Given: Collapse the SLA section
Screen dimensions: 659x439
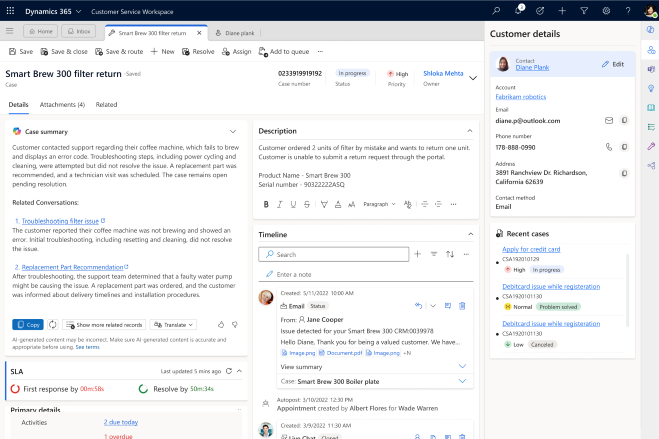Looking at the screenshot, I should (x=240, y=371).
